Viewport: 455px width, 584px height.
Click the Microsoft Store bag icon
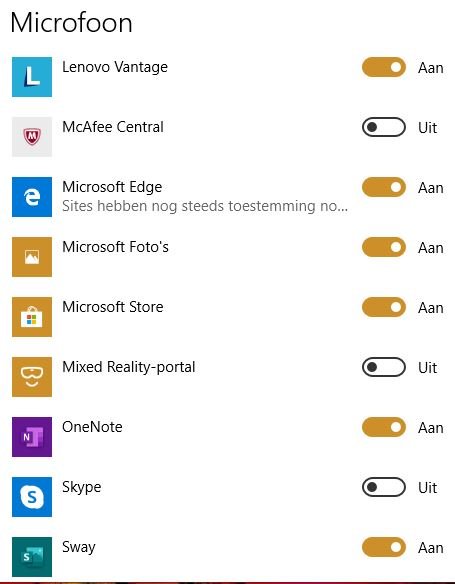pos(32,317)
